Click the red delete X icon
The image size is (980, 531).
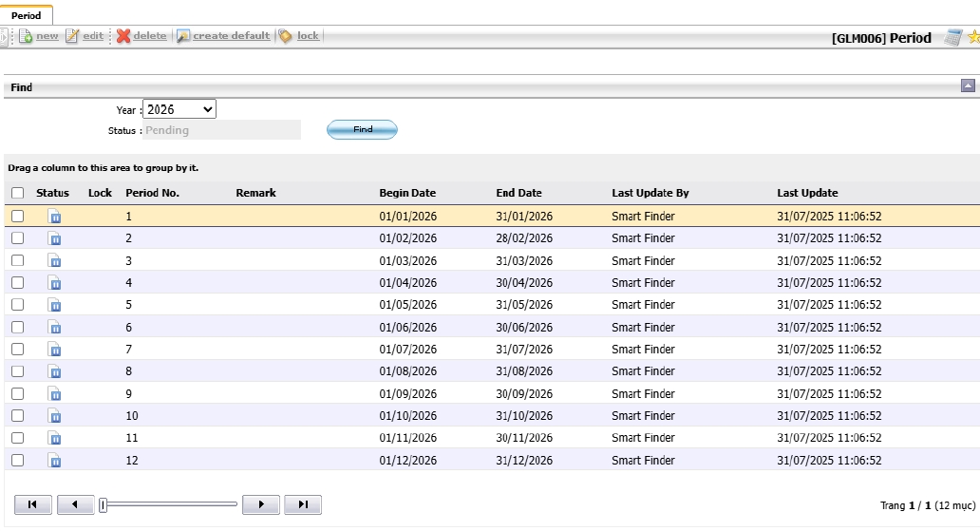123,36
